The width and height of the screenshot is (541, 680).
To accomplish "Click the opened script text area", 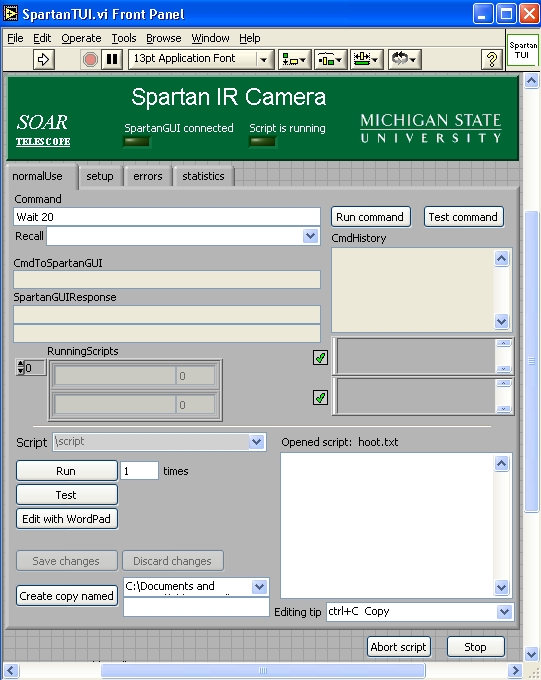I will [387, 526].
